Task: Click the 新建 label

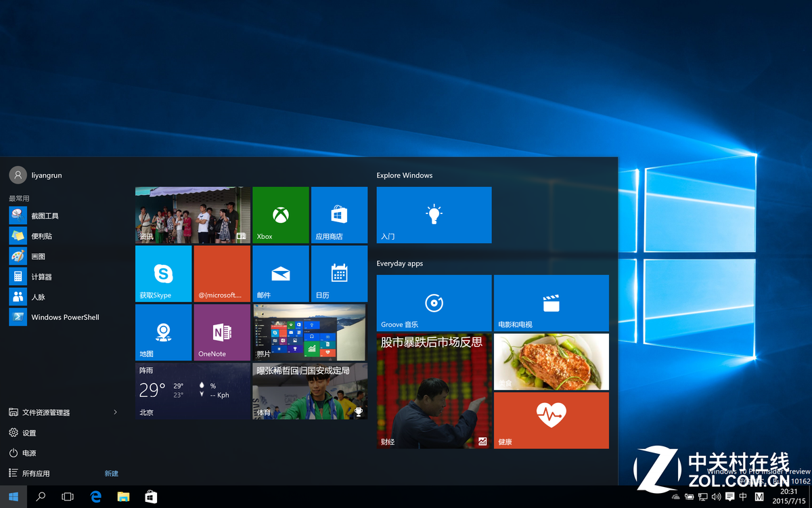Action: pos(111,473)
